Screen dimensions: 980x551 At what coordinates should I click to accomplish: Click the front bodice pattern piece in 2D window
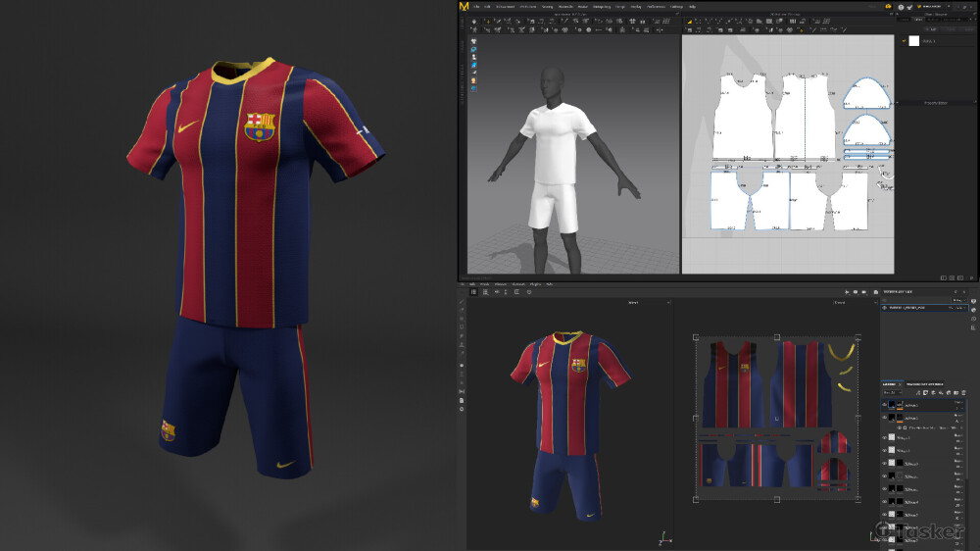coord(742,118)
